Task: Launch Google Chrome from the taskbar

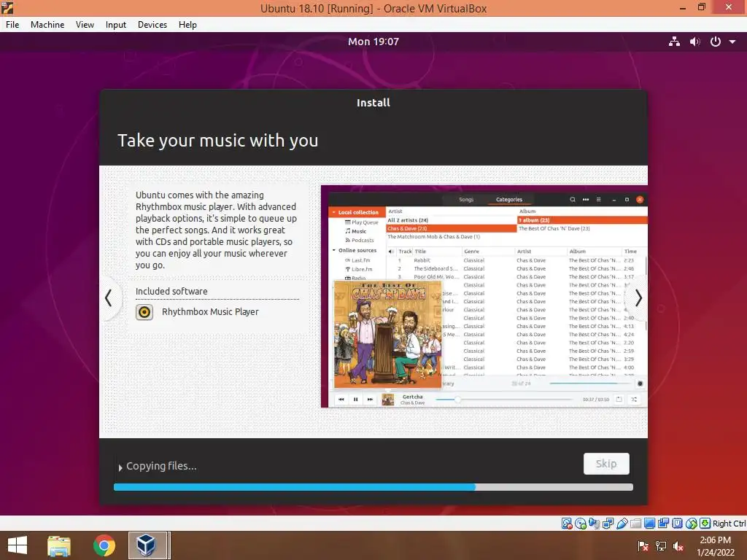Action: (x=104, y=545)
